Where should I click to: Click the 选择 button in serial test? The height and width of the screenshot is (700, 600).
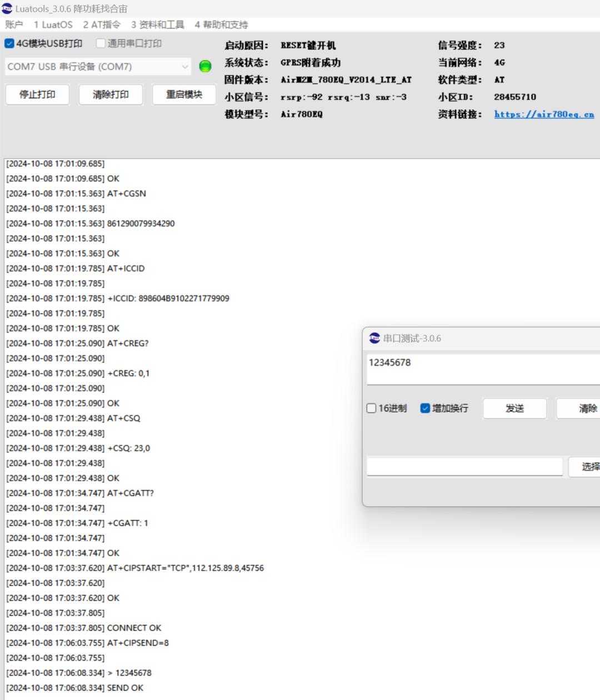(x=584, y=466)
